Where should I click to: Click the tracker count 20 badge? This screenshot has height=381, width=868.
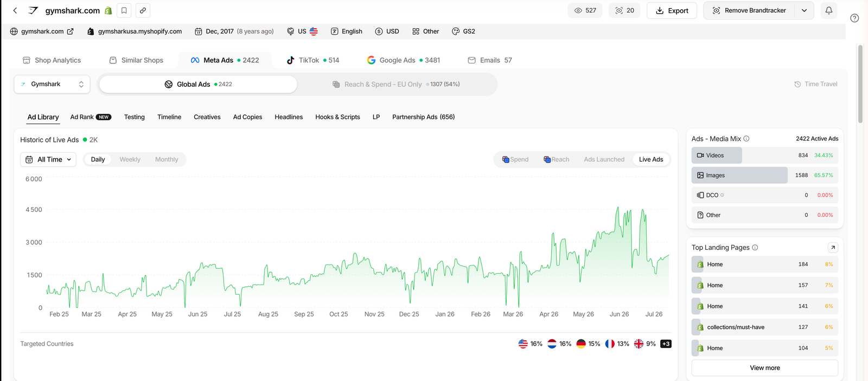click(x=624, y=10)
